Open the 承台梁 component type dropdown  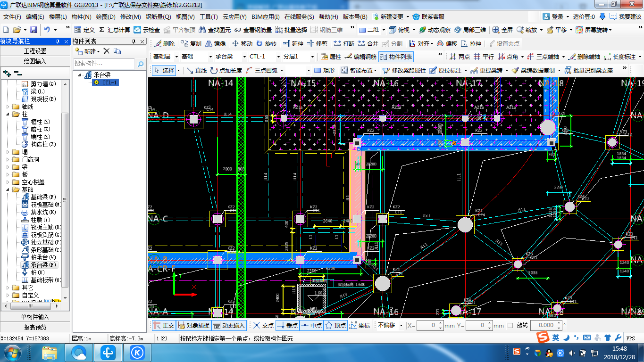coord(231,57)
